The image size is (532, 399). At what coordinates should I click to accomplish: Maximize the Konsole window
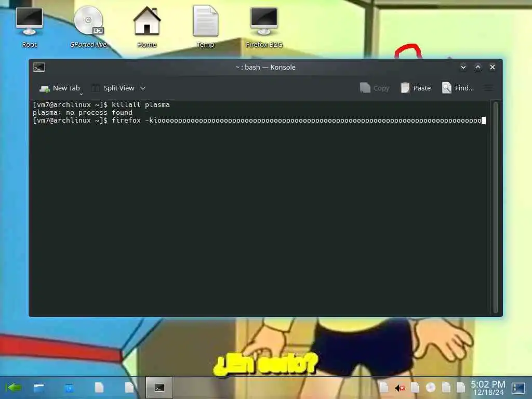point(478,67)
